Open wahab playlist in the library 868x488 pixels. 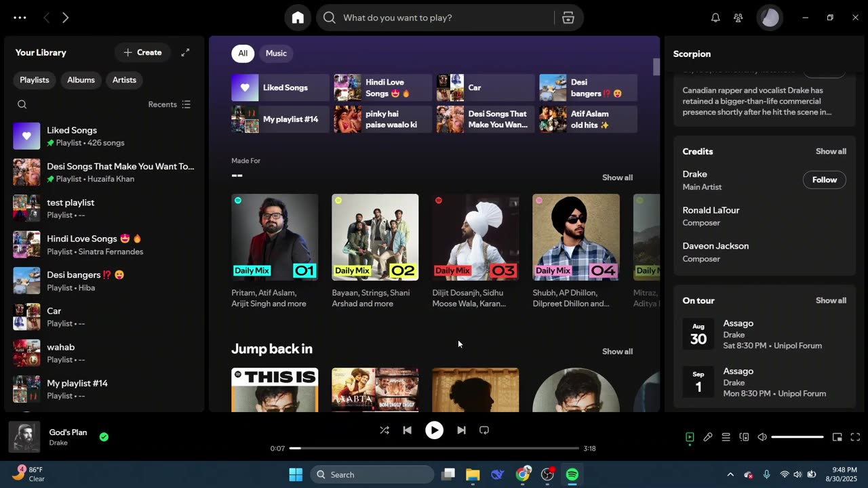pyautogui.click(x=104, y=352)
